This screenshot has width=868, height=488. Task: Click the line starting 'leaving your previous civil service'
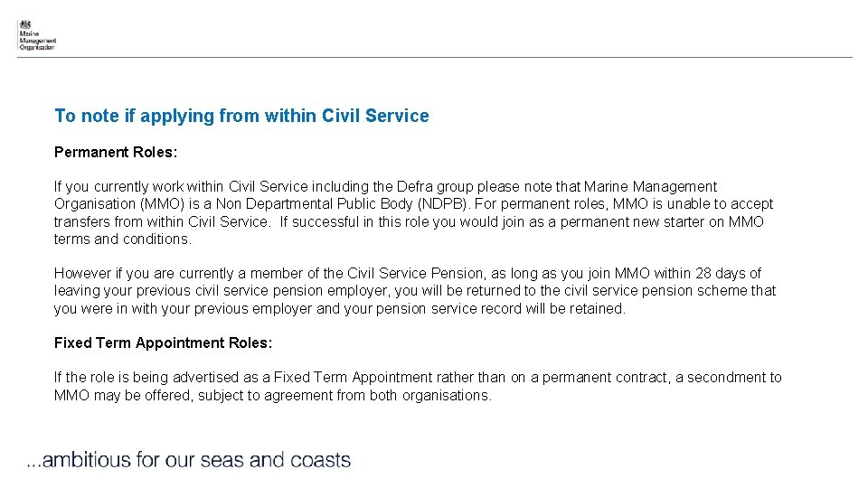click(414, 291)
